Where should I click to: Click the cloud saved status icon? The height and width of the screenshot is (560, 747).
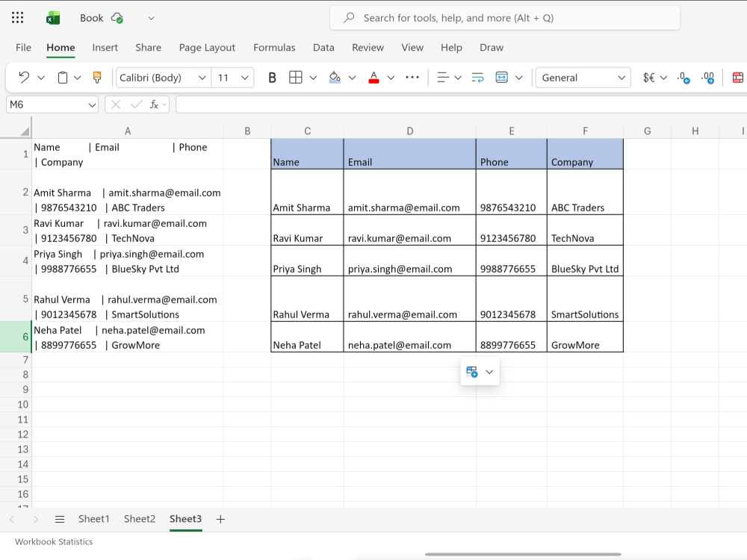pos(117,18)
